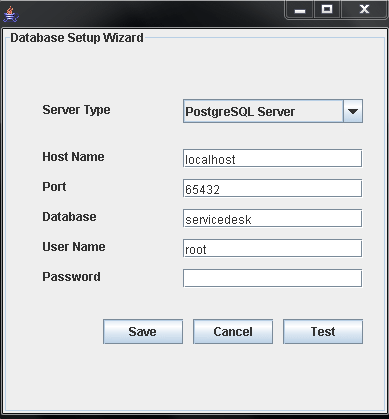Maximize the wizard window

(327, 9)
